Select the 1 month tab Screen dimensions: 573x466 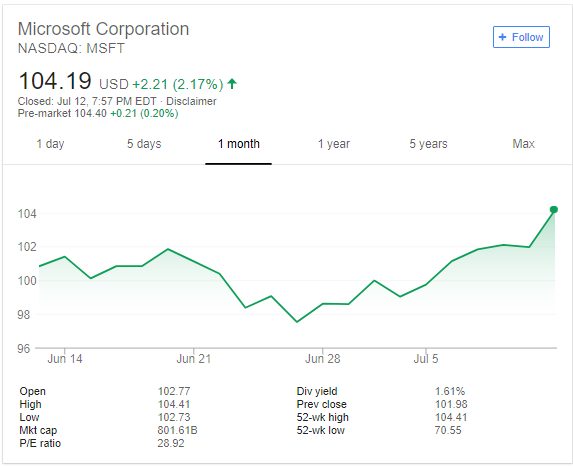(x=239, y=144)
